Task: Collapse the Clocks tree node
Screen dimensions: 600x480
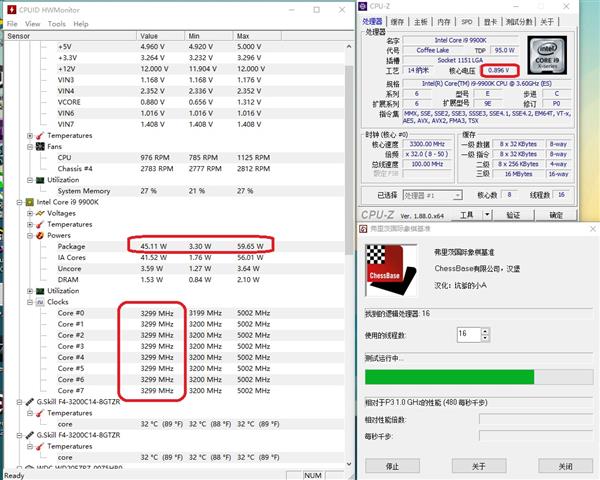Action: (31, 301)
